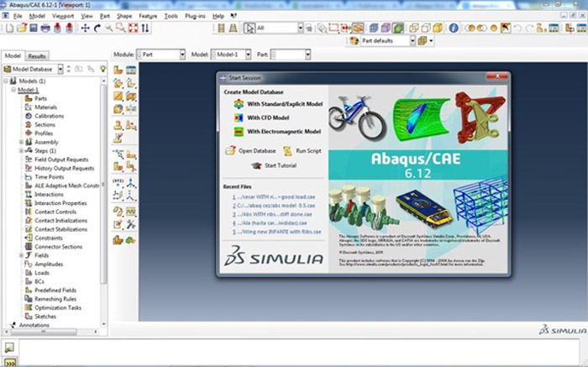This screenshot has height=367, width=588.
Task: Click the Part Manager icon in toolbox
Action: click(x=131, y=70)
